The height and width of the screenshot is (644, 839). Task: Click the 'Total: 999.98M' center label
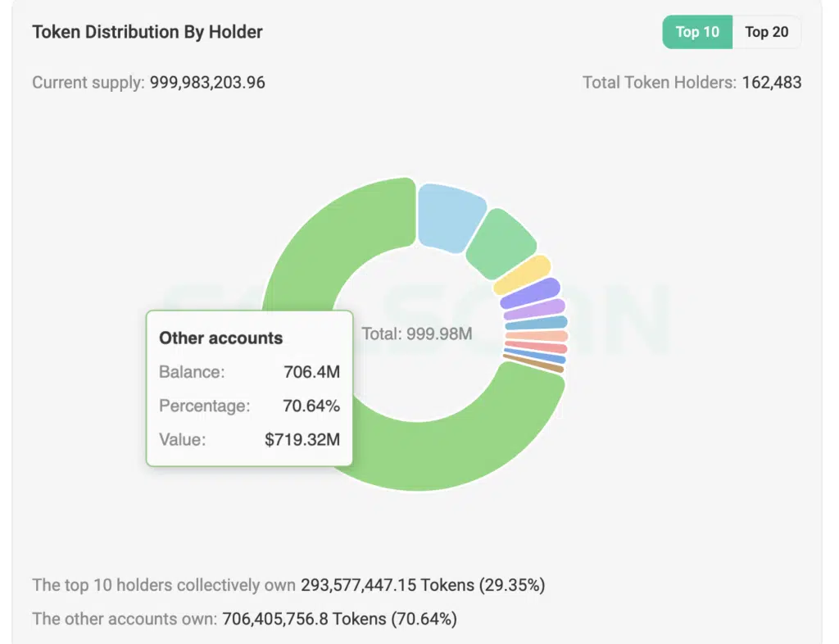click(x=417, y=333)
